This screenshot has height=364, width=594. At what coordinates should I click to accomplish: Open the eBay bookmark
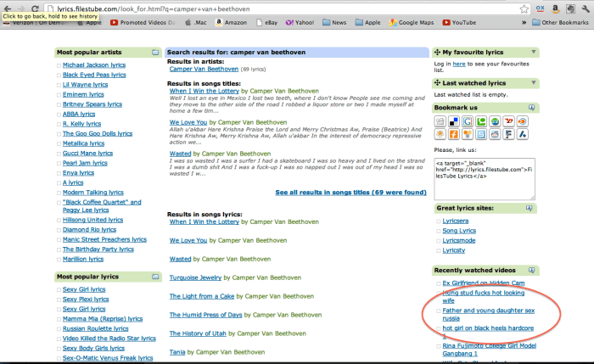tap(267, 22)
